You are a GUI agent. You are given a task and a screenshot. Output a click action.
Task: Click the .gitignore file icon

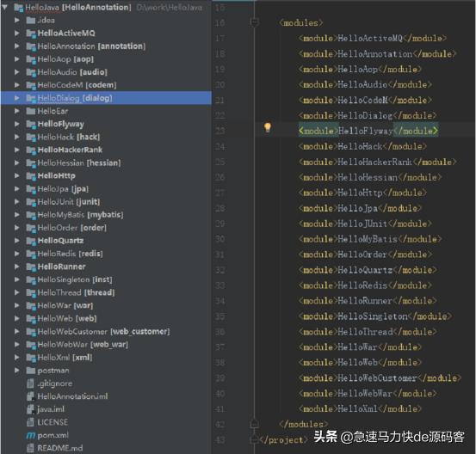coord(30,383)
